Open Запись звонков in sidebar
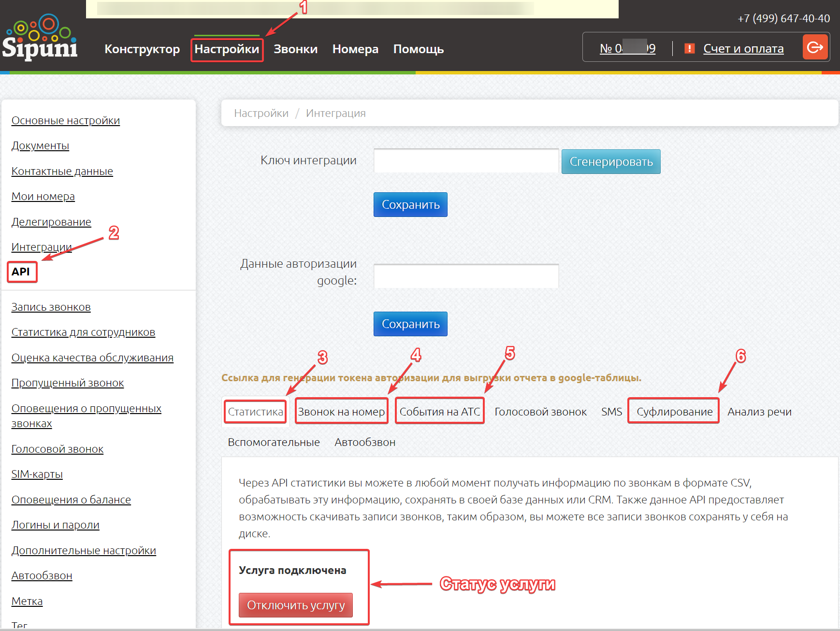 pyautogui.click(x=51, y=307)
